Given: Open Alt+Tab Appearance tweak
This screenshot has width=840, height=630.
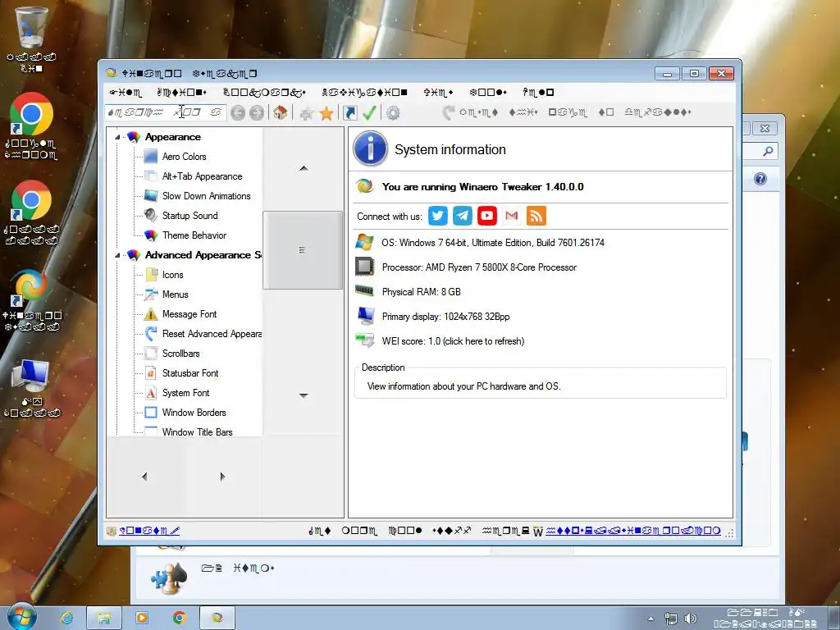Looking at the screenshot, I should [x=202, y=176].
